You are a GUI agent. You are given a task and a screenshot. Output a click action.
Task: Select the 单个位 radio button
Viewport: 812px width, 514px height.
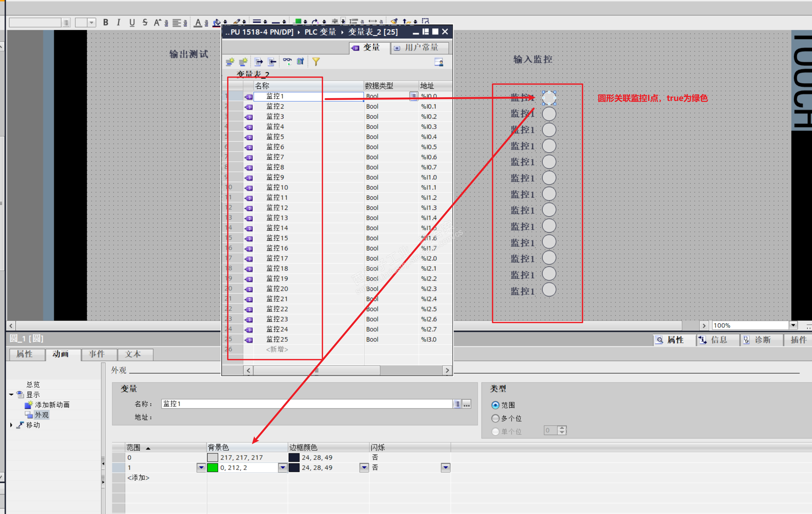tap(495, 431)
